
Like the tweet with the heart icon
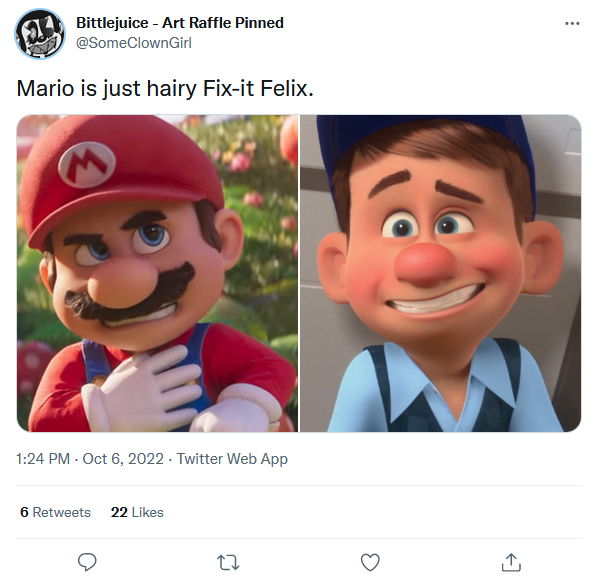point(370,562)
